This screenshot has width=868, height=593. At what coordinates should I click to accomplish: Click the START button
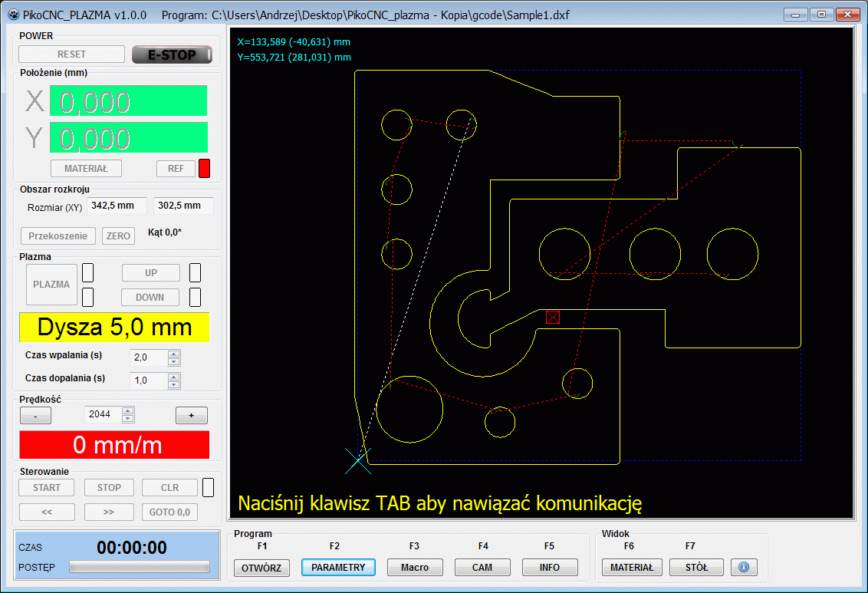[47, 487]
